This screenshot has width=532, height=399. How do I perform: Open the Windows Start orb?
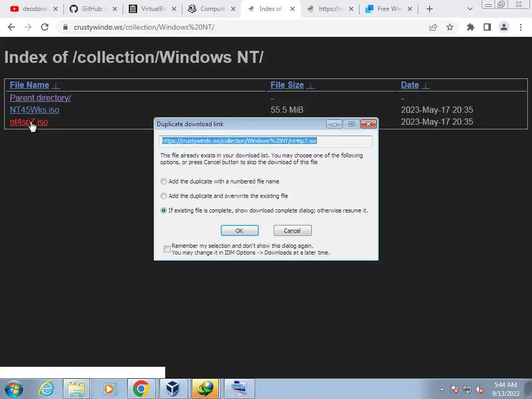14,389
